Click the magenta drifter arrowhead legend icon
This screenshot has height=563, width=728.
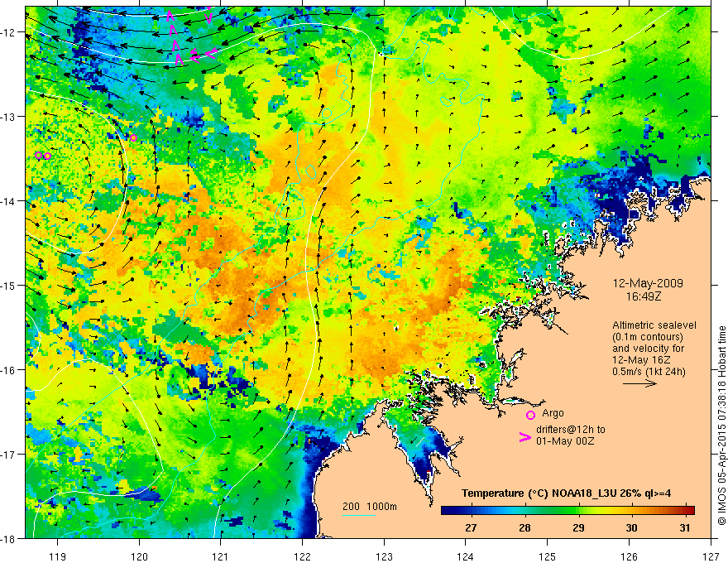[x=525, y=437]
